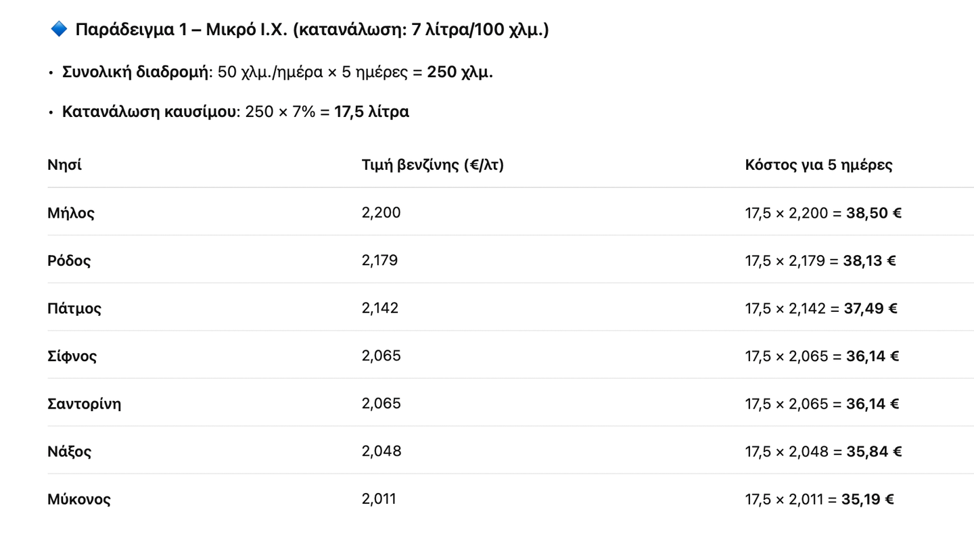Click the Νησί column header

[x=65, y=165]
